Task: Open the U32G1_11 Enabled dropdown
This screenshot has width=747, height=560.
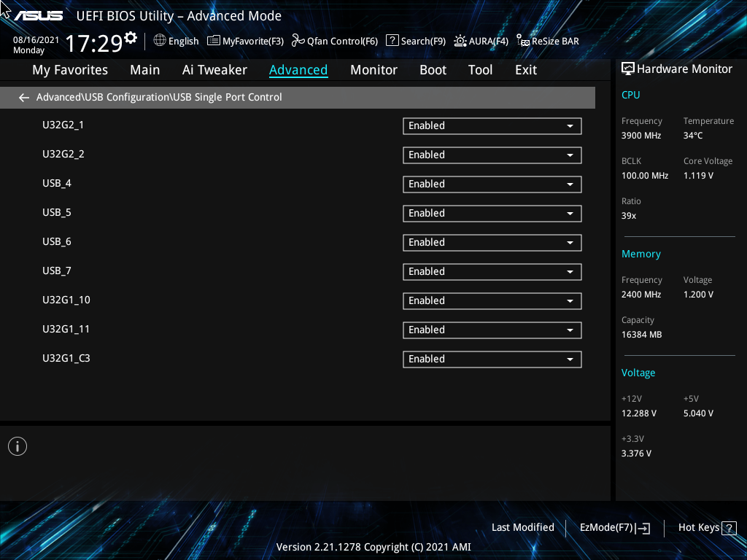Action: click(x=492, y=330)
